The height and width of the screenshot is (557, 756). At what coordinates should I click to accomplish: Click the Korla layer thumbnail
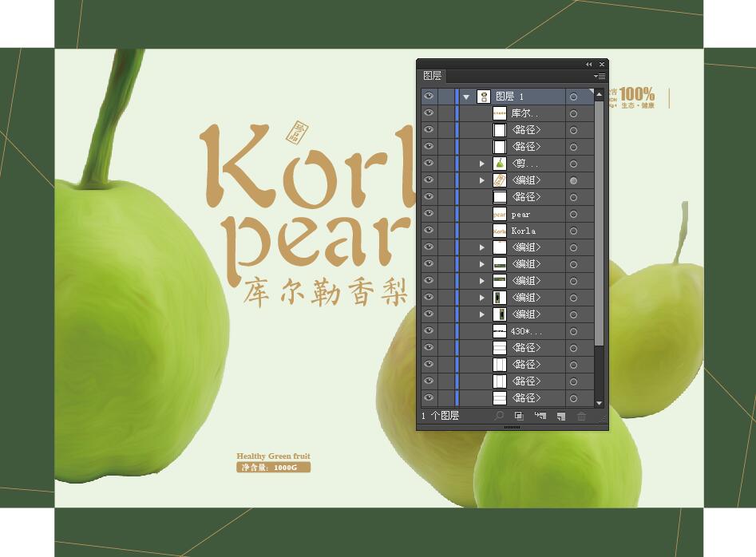click(500, 231)
